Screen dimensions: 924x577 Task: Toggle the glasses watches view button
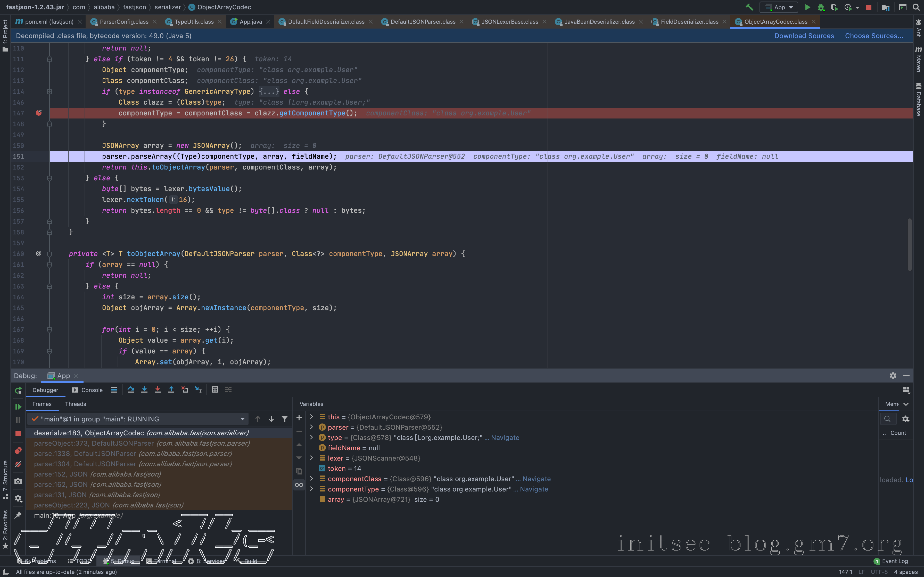(x=299, y=485)
